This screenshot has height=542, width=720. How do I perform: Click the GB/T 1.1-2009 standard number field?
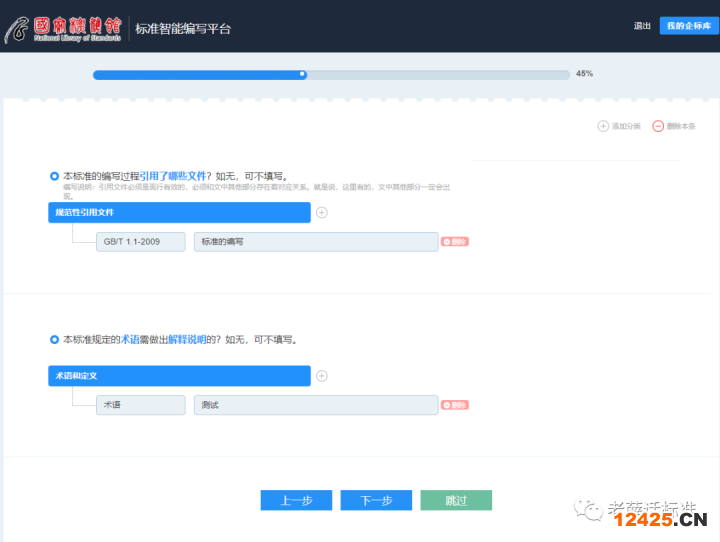[x=141, y=241]
